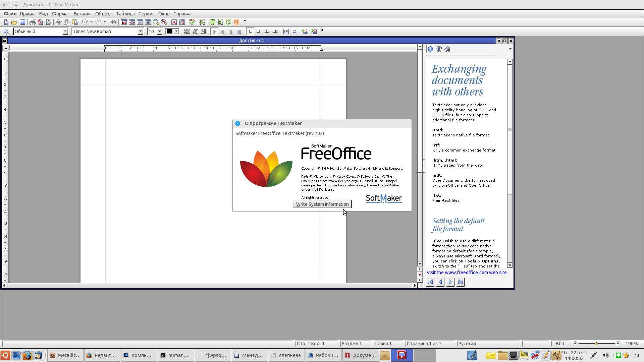Click the Find binoculars icon

pyautogui.click(x=113, y=22)
